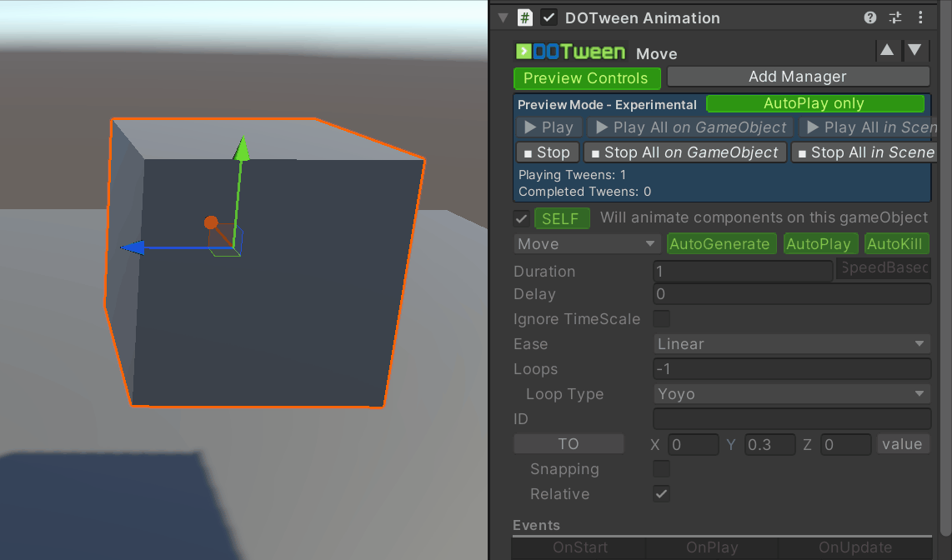Click the ID input field
The height and width of the screenshot is (560, 952).
(x=792, y=419)
